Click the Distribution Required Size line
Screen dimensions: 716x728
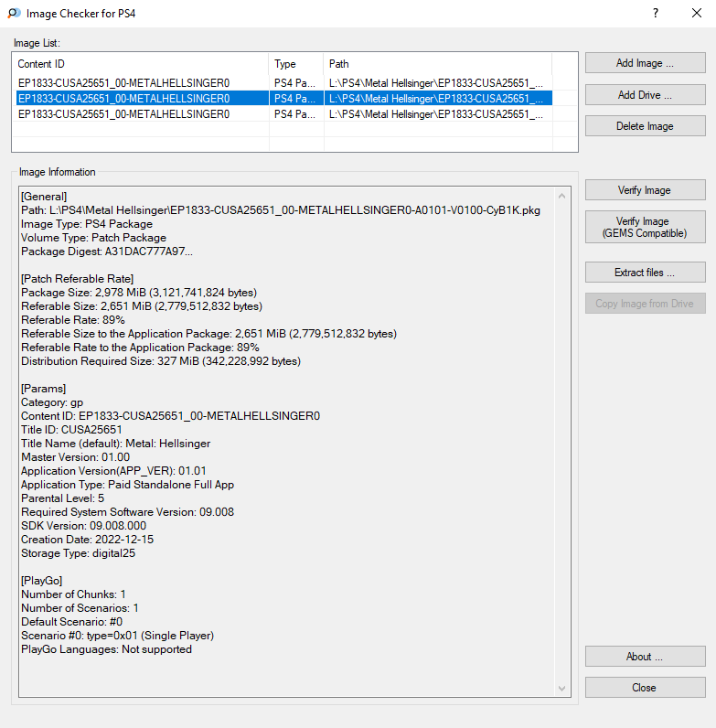click(x=161, y=361)
